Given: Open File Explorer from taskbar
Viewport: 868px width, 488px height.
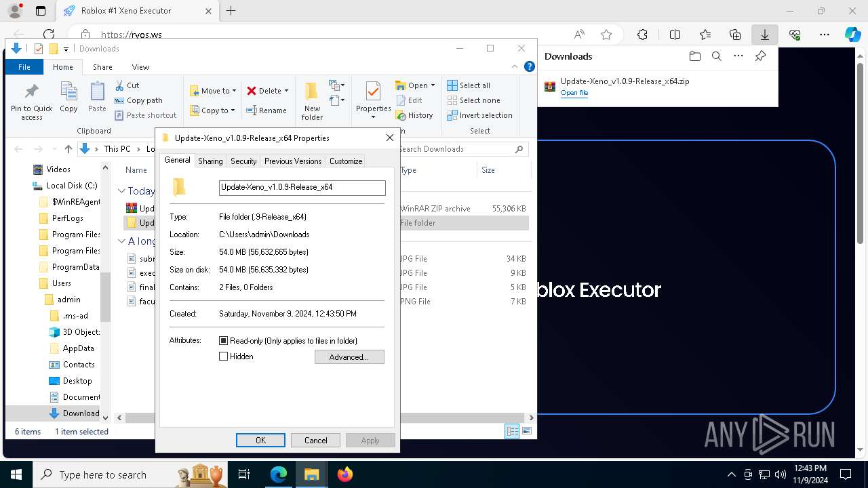Looking at the screenshot, I should pyautogui.click(x=311, y=474).
